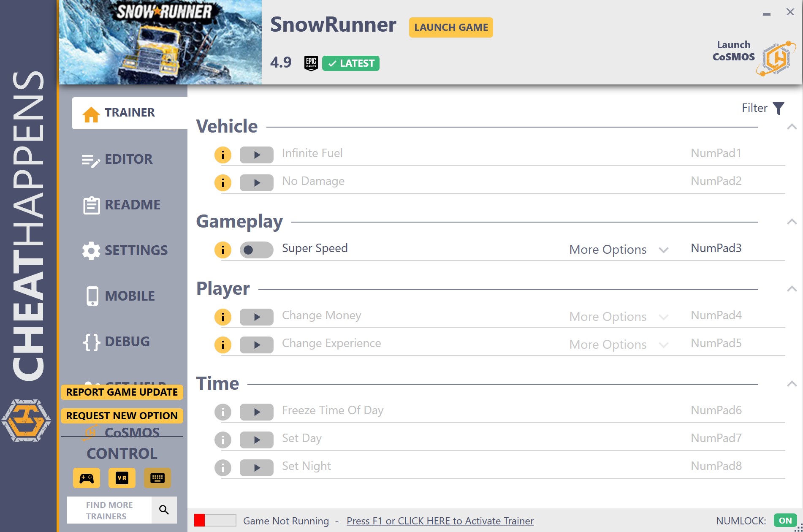
Task: Click the FIND MORE TRAINERS field
Action: (x=109, y=510)
